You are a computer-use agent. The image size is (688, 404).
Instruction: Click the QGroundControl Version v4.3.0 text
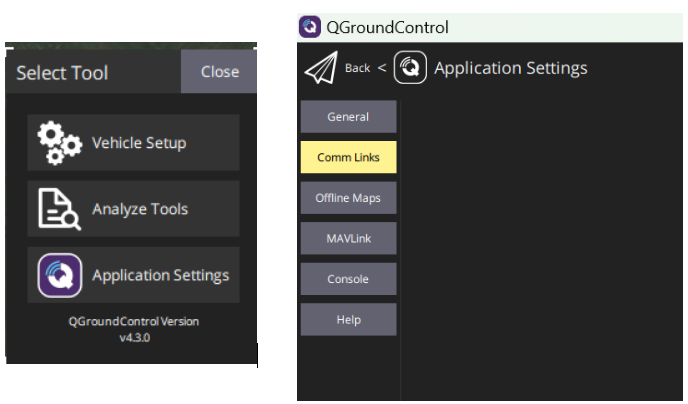coord(133,329)
